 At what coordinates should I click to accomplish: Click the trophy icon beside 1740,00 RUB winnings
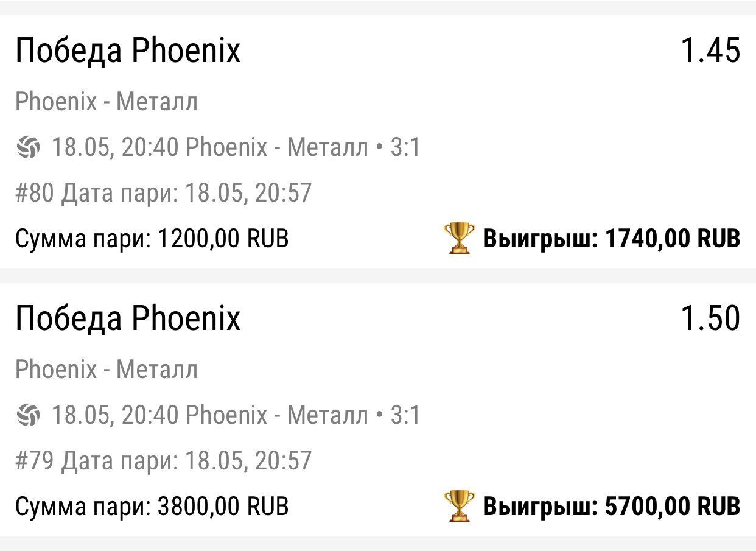459,238
